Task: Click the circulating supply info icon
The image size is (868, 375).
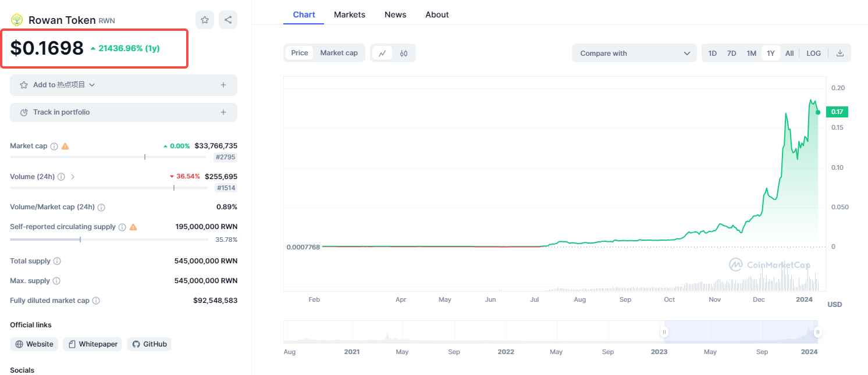Action: (x=122, y=227)
